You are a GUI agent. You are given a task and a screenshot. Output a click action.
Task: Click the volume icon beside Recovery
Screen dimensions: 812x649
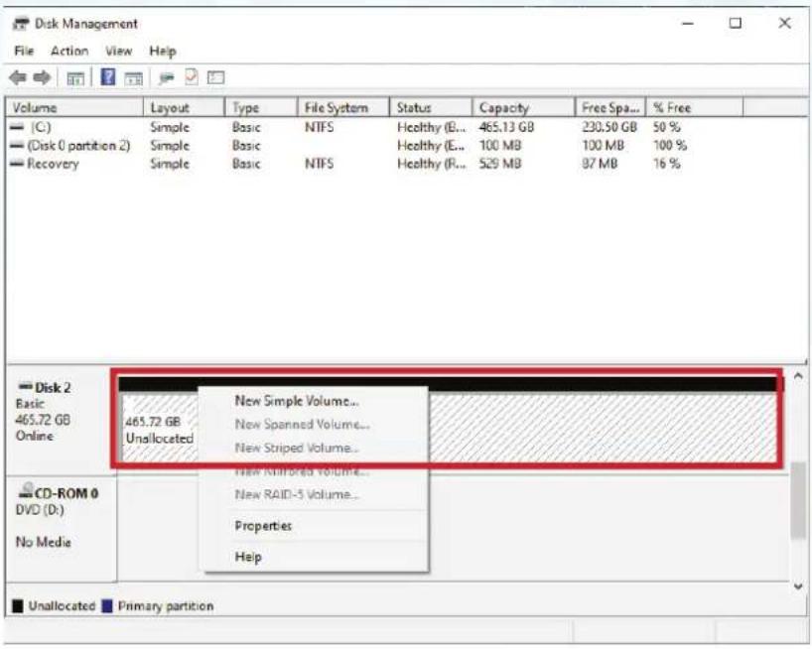click(17, 164)
